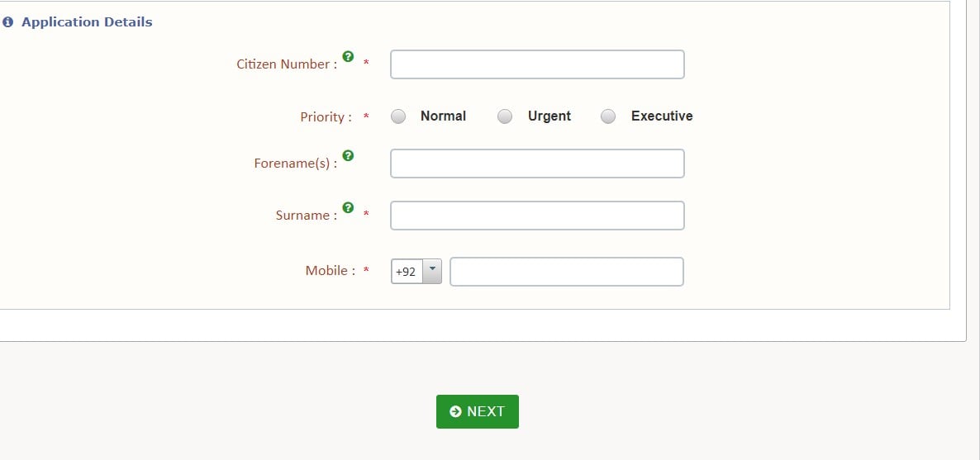Pick the Executive priority radio button
Viewport: 980px width, 460px height.
(608, 116)
